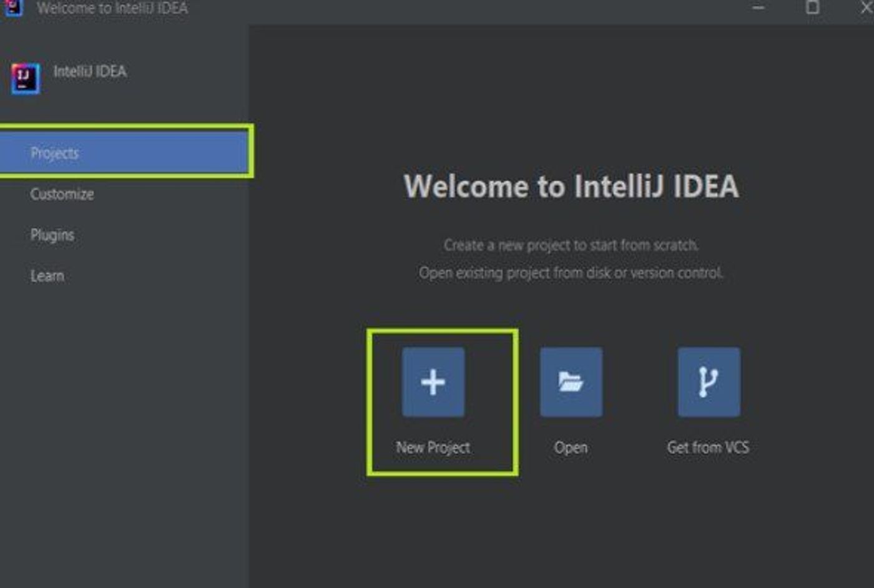Viewport: 874px width, 588px height.
Task: Maximize the welcome window
Action: 813,7
